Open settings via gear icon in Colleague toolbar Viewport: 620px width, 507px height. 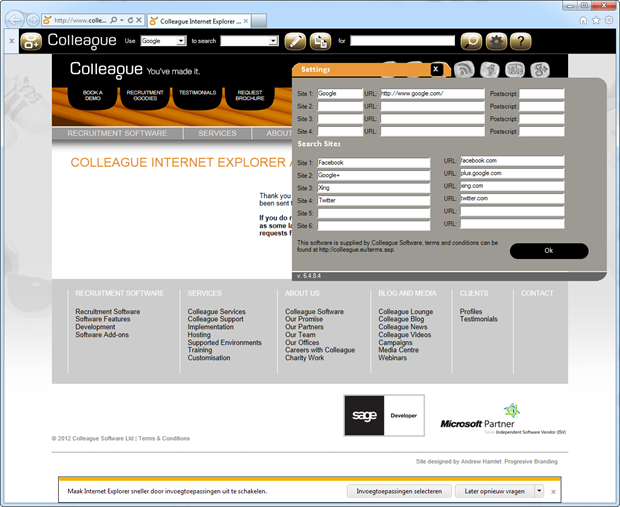(496, 41)
